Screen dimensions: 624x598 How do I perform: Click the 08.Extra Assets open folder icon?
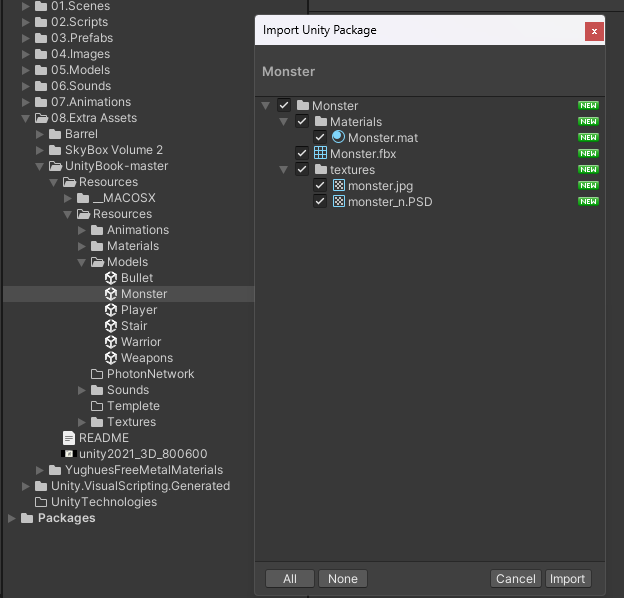coord(41,118)
